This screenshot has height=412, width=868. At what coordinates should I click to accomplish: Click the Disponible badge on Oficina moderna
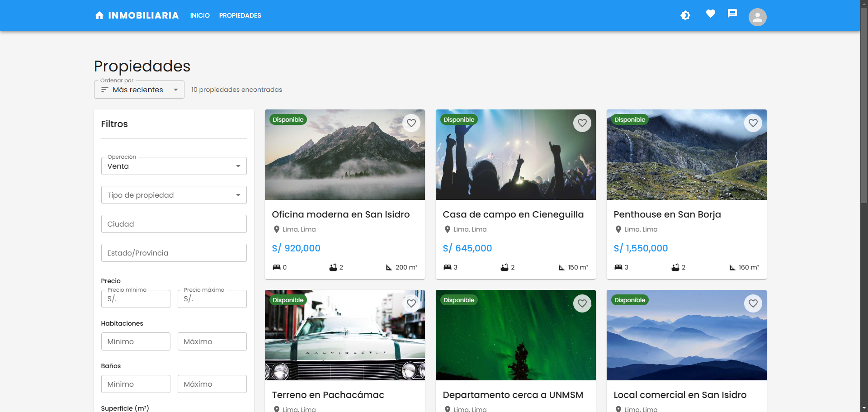coord(288,119)
